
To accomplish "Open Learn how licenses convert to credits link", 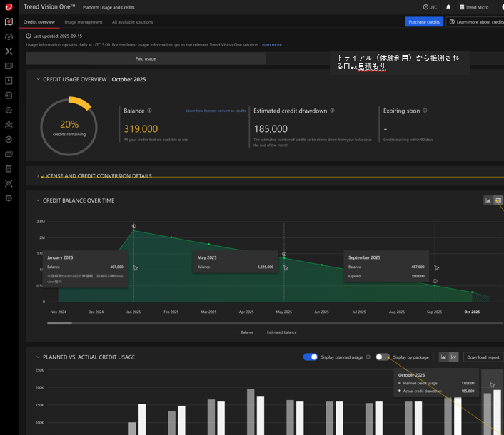I will pos(216,111).
